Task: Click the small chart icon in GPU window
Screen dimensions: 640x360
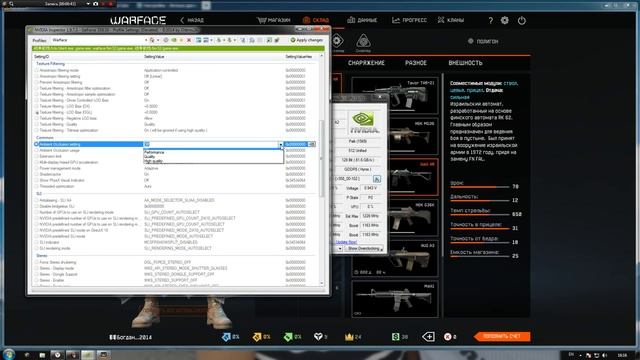Action: 377,179
